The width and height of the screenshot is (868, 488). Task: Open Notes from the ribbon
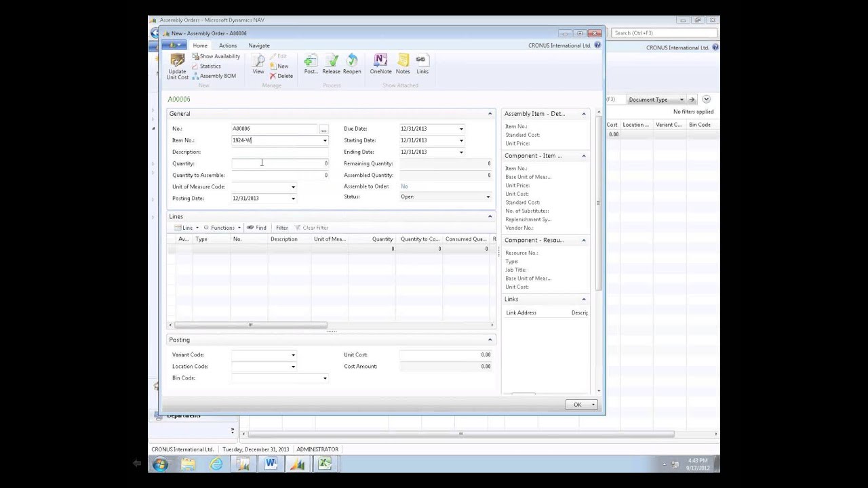(403, 64)
